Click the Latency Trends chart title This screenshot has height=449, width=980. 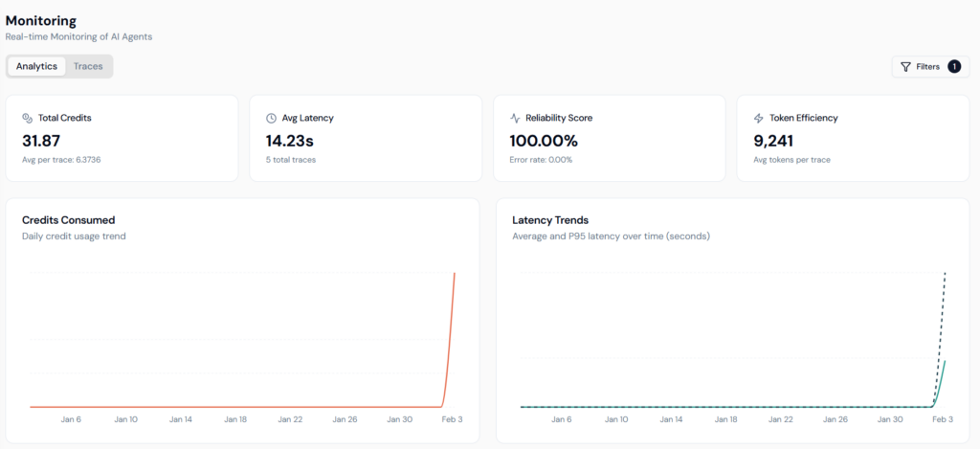(x=550, y=219)
